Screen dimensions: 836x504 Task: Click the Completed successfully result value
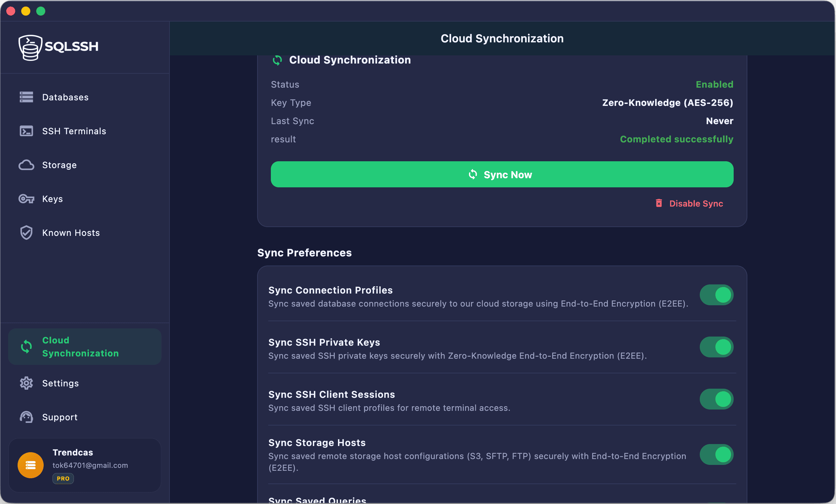677,139
